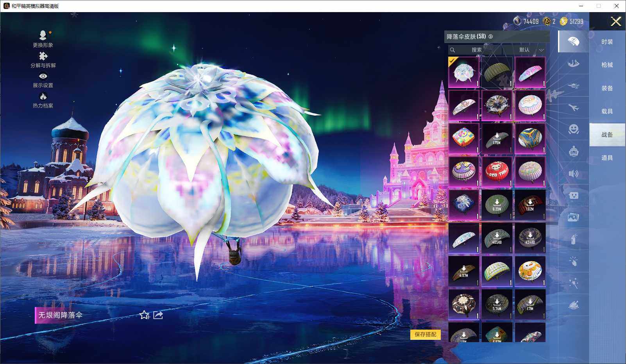Switch to the 战备 tab
This screenshot has height=364, width=626.
[x=607, y=135]
